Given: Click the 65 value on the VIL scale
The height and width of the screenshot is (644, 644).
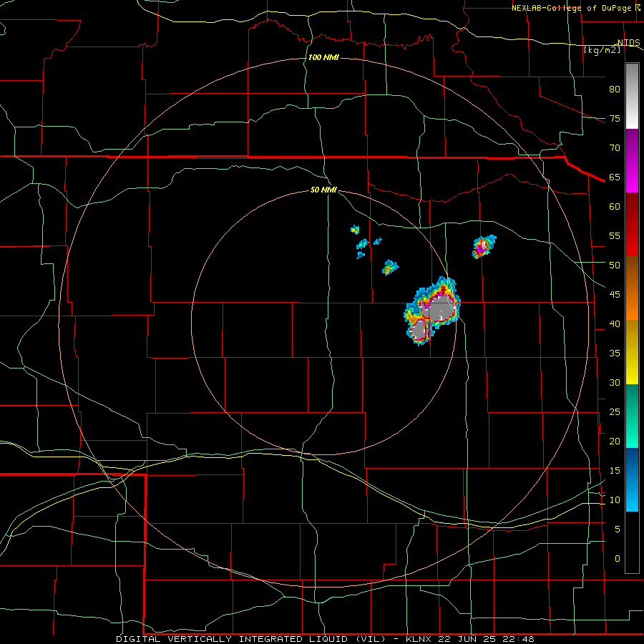Looking at the screenshot, I should click(x=615, y=177).
